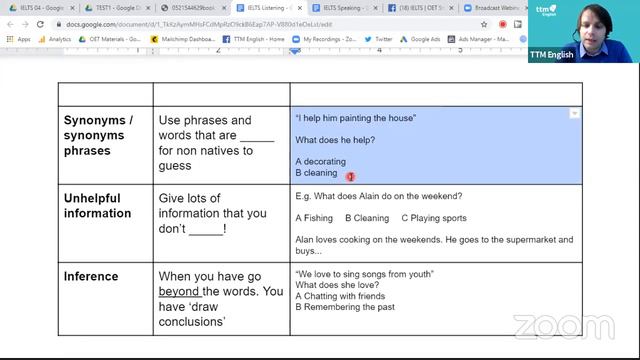Image resolution: width=640 pixels, height=360 pixels.
Task: Click the question 'What does she love?'
Action: 337,285
